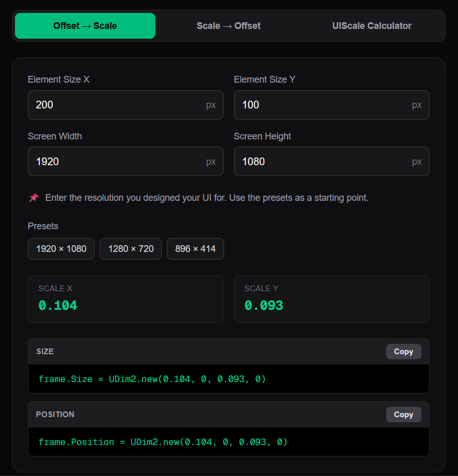Select the Screen Width input field
This screenshot has height=476, width=458.
(x=125, y=162)
